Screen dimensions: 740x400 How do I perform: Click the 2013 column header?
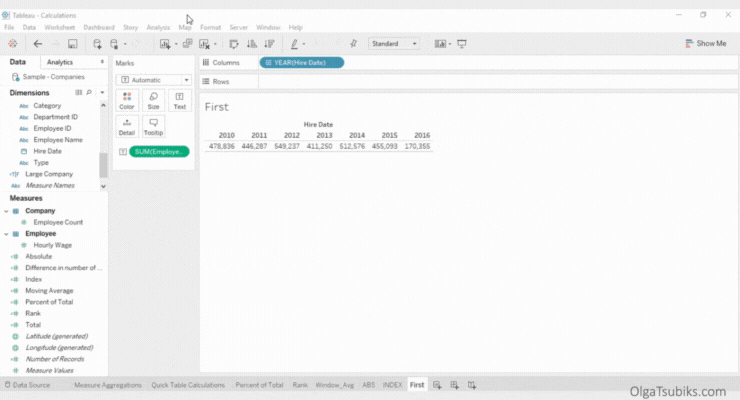click(x=324, y=135)
